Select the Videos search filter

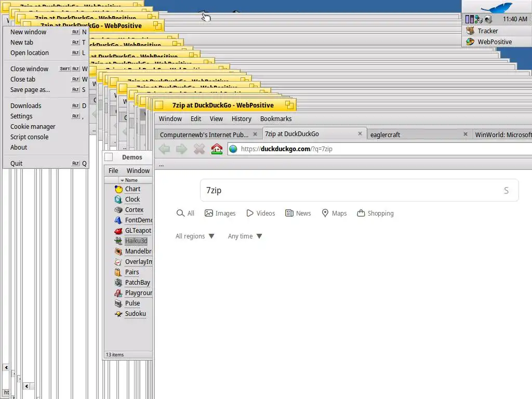[x=261, y=213]
